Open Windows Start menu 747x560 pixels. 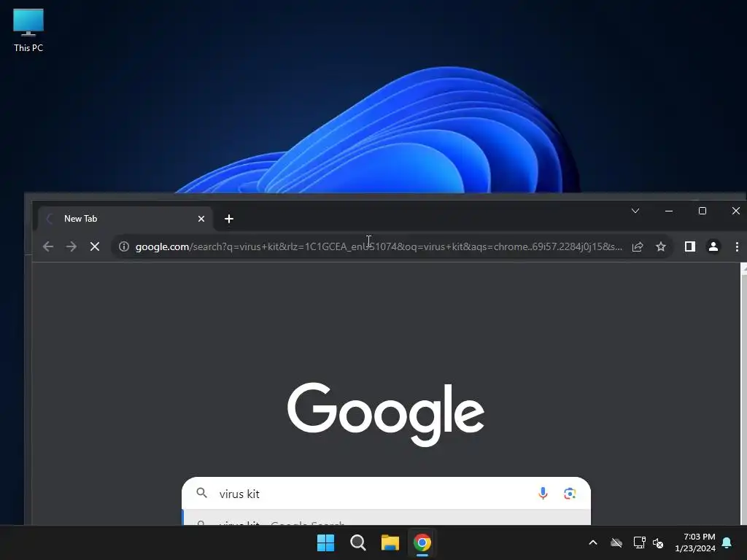point(326,542)
